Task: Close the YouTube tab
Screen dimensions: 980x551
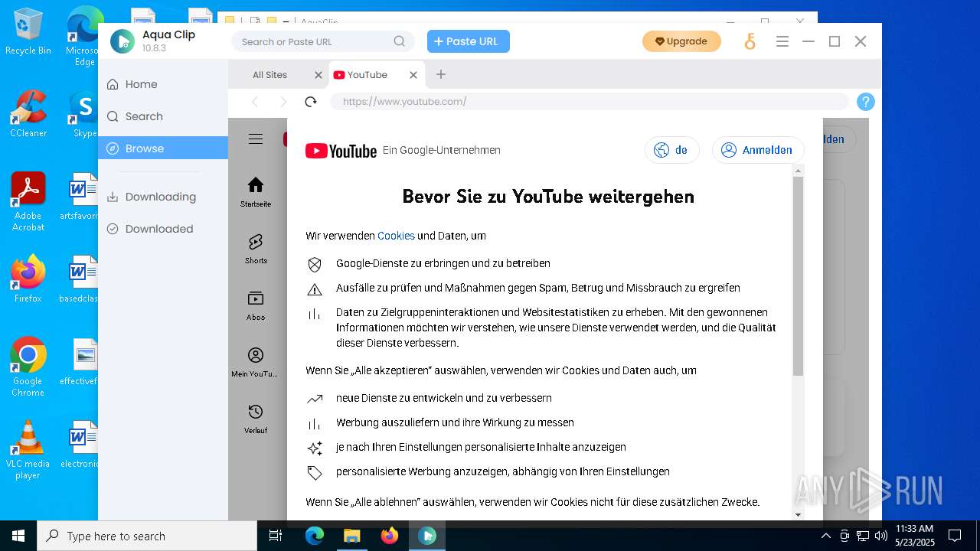Action: pyautogui.click(x=413, y=75)
